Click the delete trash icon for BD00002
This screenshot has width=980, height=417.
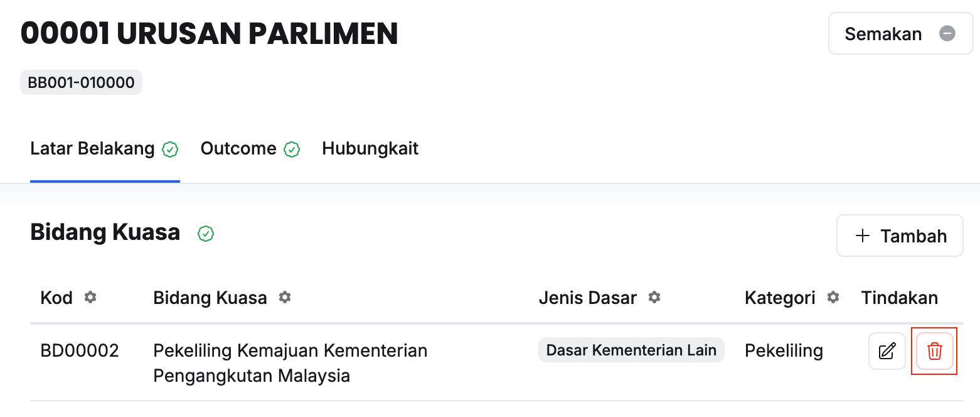point(934,351)
